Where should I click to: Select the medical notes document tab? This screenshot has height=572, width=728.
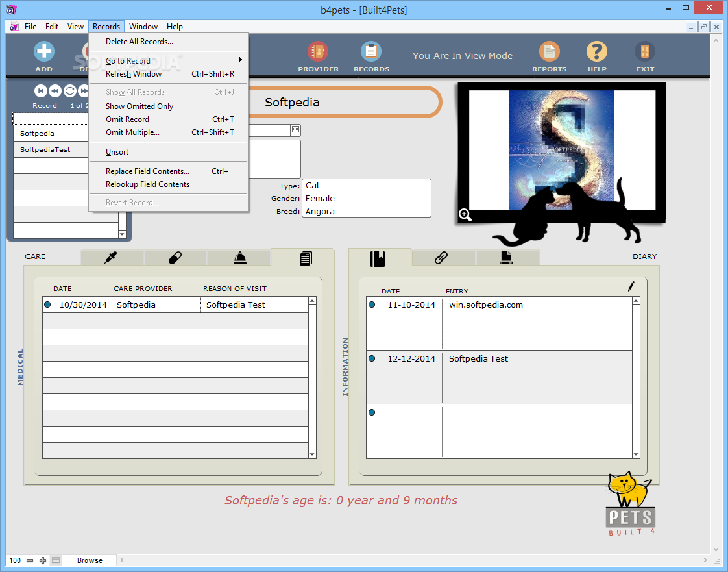pyautogui.click(x=305, y=258)
